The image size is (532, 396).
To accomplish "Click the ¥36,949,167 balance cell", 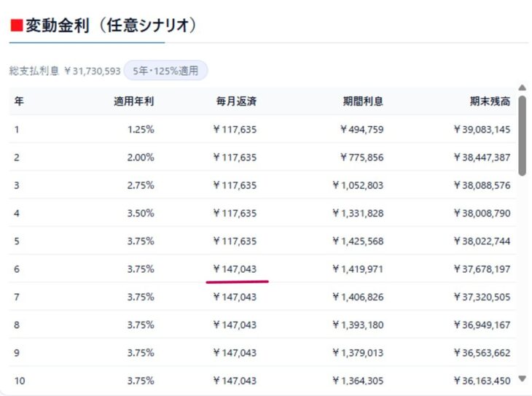I will tap(482, 325).
